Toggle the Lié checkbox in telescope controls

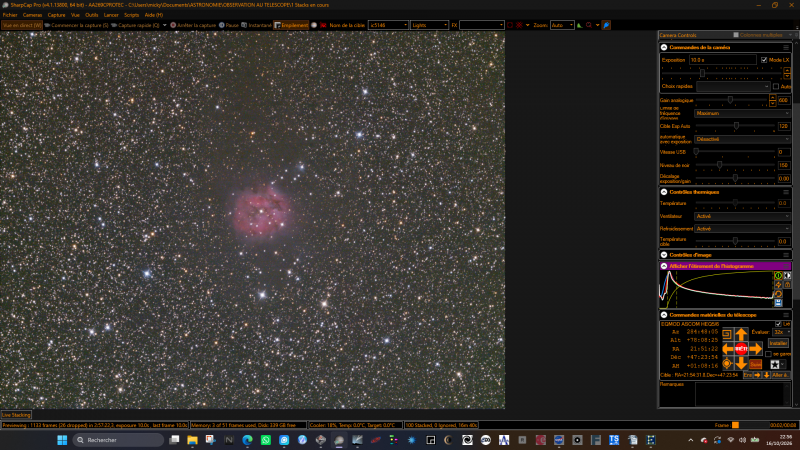(x=778, y=324)
